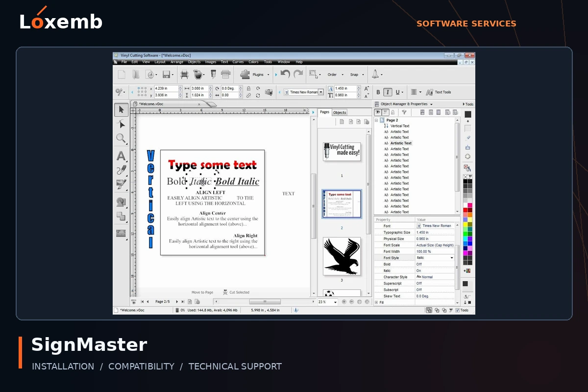Toggle the eye visibility button in Object Manager

(x=378, y=112)
